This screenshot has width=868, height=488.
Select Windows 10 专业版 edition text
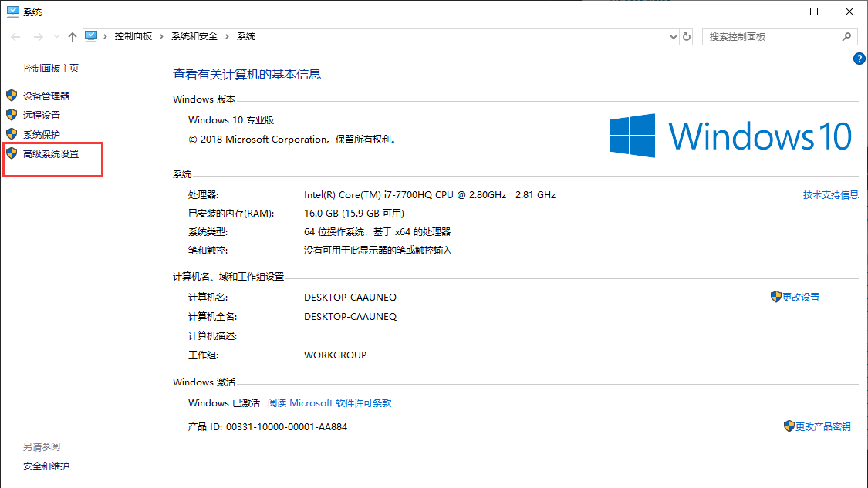[231, 120]
